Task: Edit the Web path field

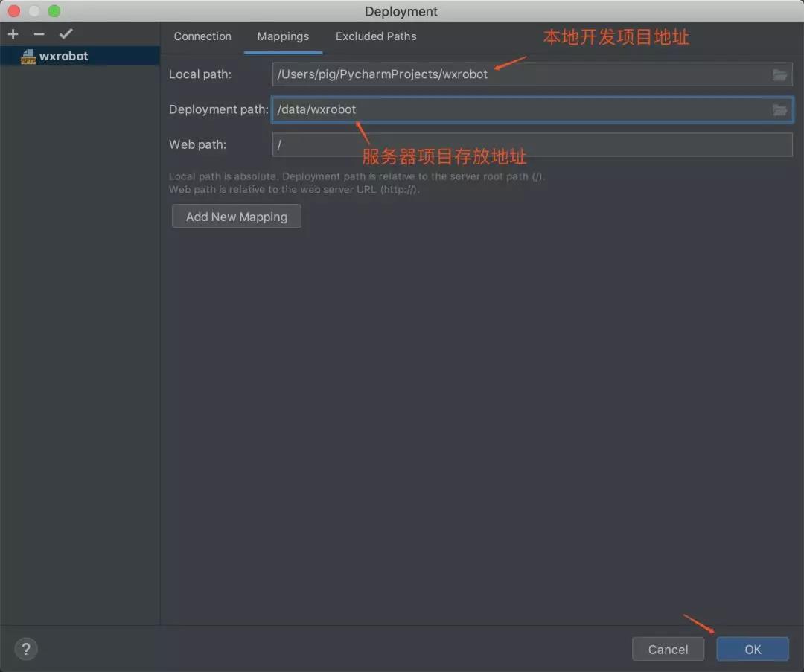Action: [x=532, y=144]
